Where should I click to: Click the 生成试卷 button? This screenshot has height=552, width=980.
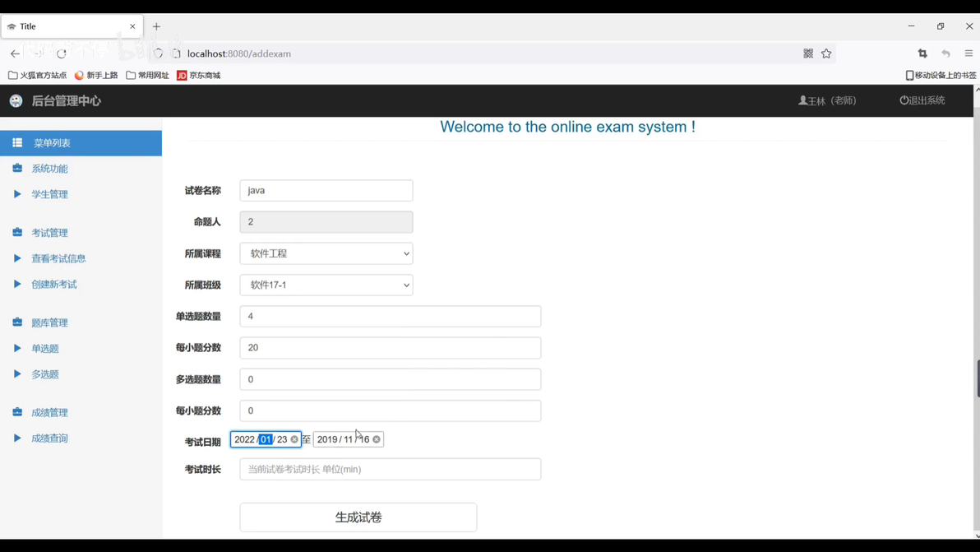click(358, 517)
